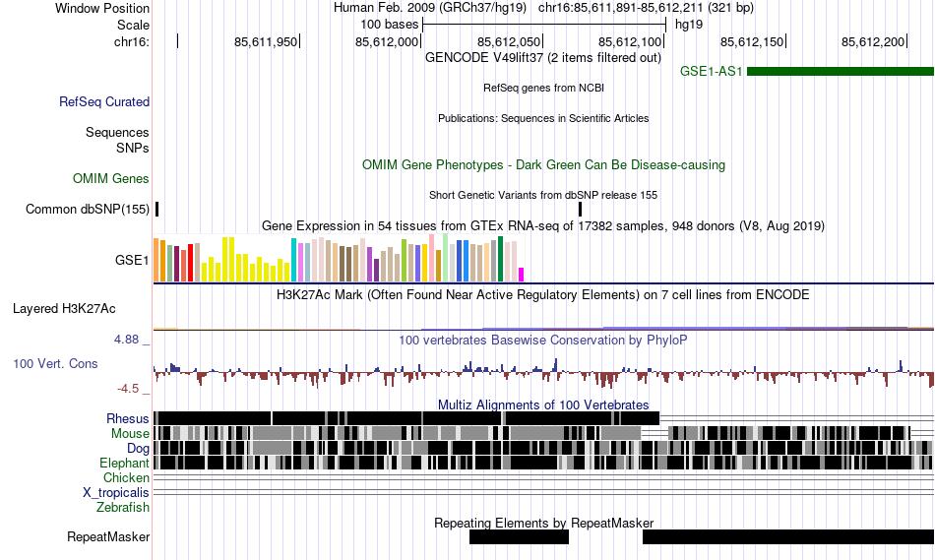Click the OMIM Gene Phenotypes track title
This screenshot has height=560, width=935.
pos(543,164)
